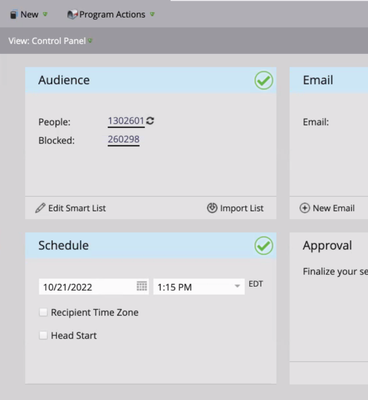Click the Email: label
Screen dimensions: 368x400
[316, 122]
